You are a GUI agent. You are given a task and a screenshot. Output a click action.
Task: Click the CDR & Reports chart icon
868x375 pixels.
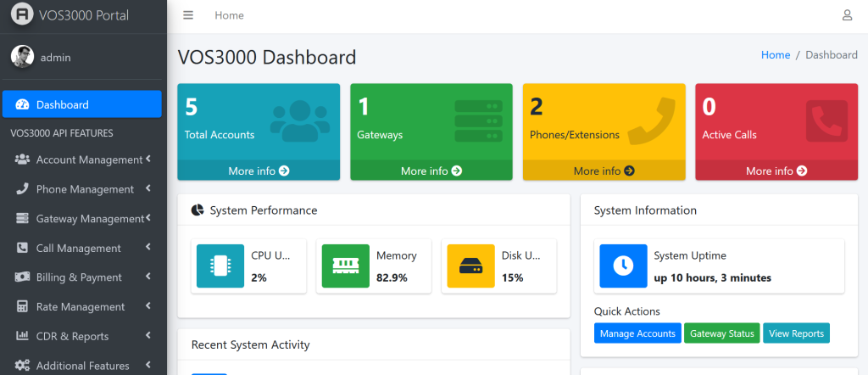[x=22, y=337]
